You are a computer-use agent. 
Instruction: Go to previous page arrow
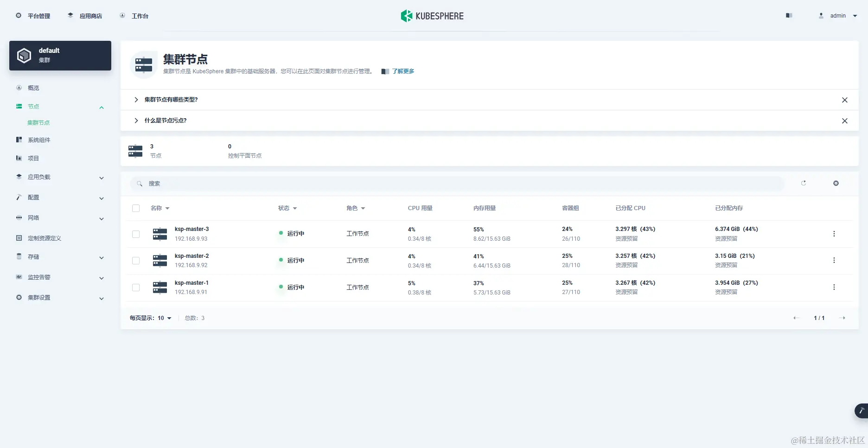tap(796, 318)
